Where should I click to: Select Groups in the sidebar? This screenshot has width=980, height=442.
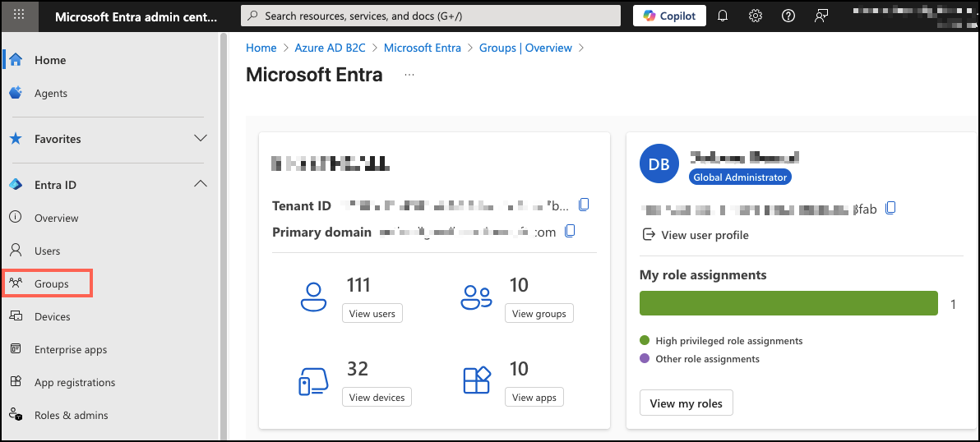(x=51, y=283)
